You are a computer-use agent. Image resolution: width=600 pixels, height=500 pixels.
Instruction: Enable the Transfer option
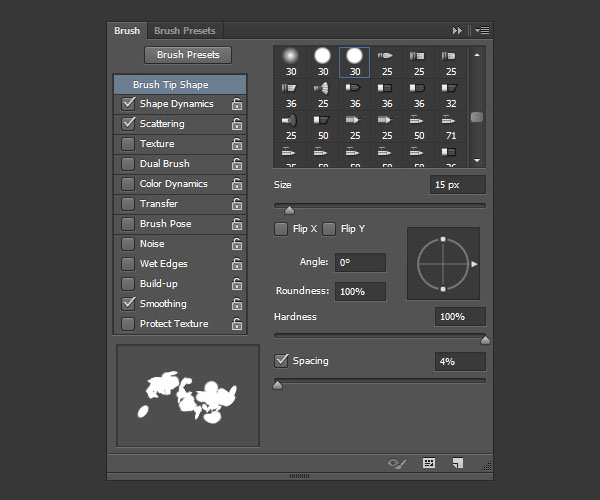[128, 204]
